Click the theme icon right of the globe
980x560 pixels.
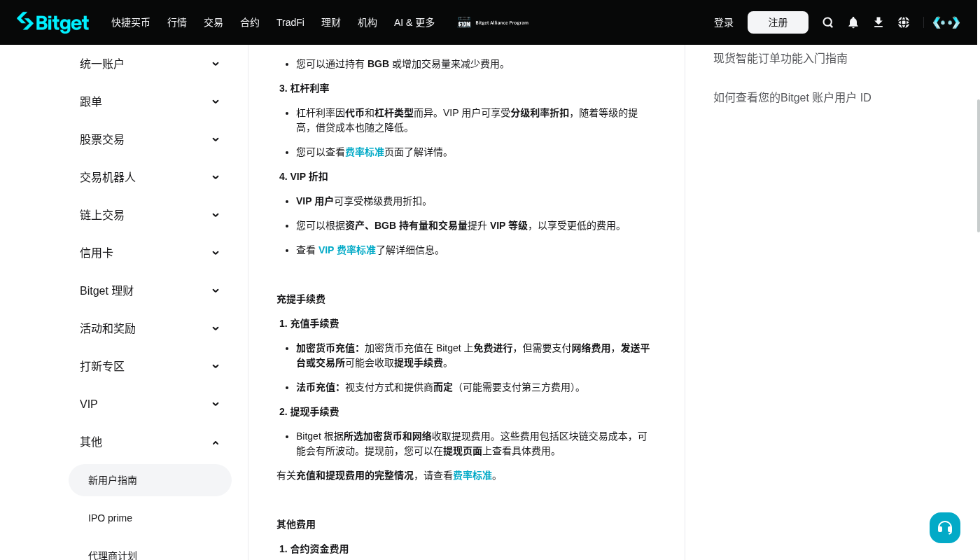tap(946, 22)
